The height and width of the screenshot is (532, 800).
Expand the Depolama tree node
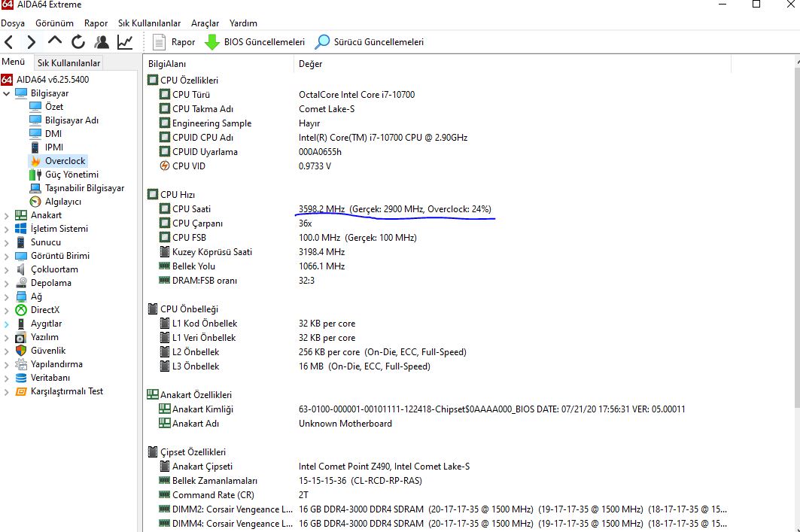(x=6, y=283)
